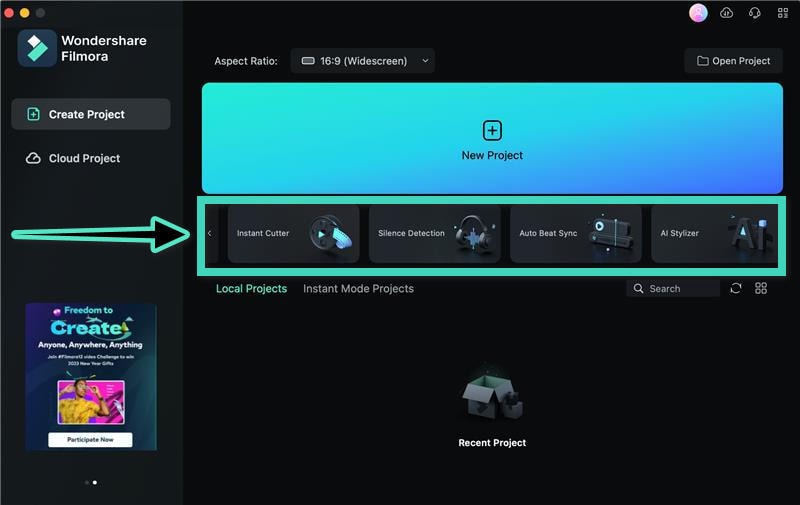
Task: Switch to Instant Mode Projects tab
Action: [358, 289]
